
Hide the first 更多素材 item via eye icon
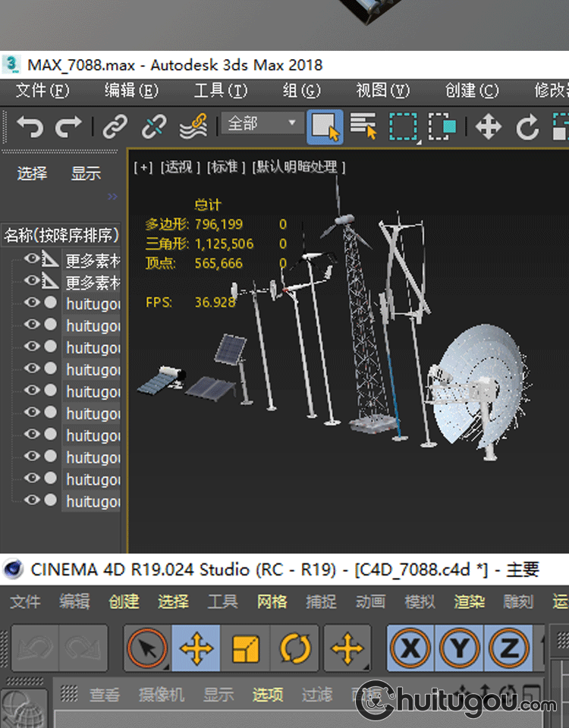click(31, 259)
